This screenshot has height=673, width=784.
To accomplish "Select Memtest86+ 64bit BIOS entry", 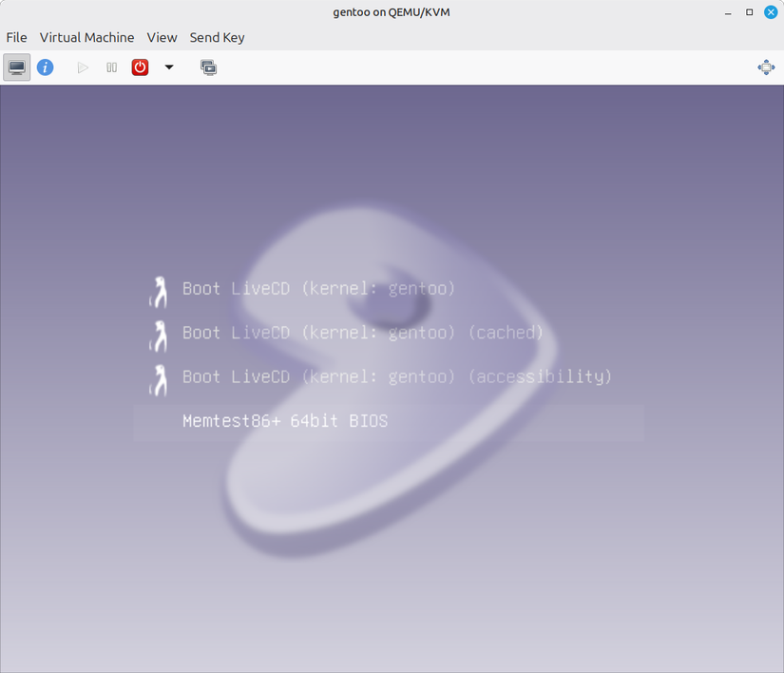I will tap(389, 422).
